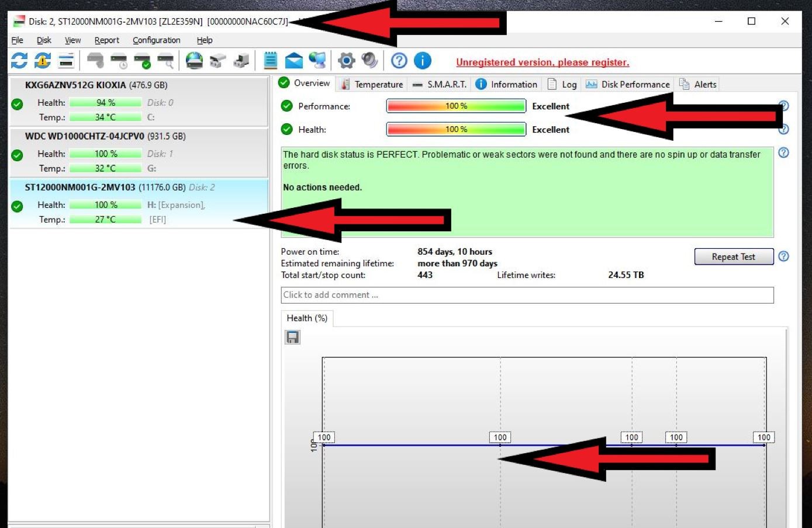Click the 'No actions needed.' text
Image resolution: width=812 pixels, height=528 pixels.
323,187
